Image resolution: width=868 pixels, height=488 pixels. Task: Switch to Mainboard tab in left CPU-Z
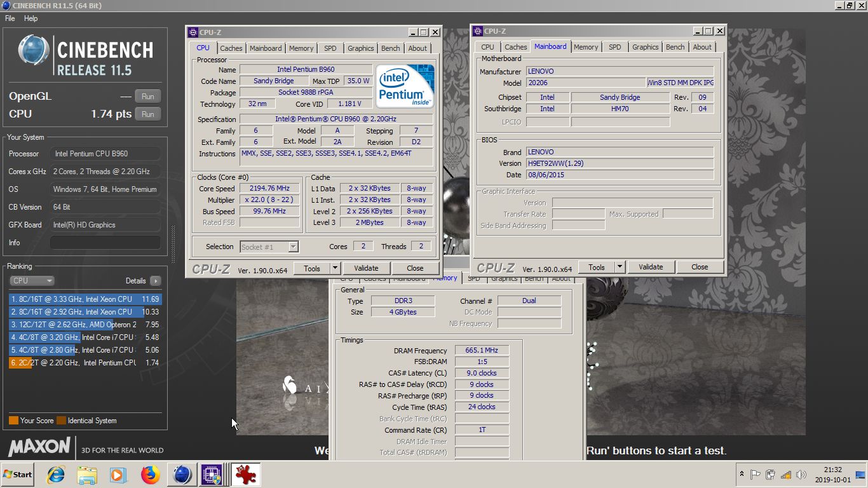(266, 48)
